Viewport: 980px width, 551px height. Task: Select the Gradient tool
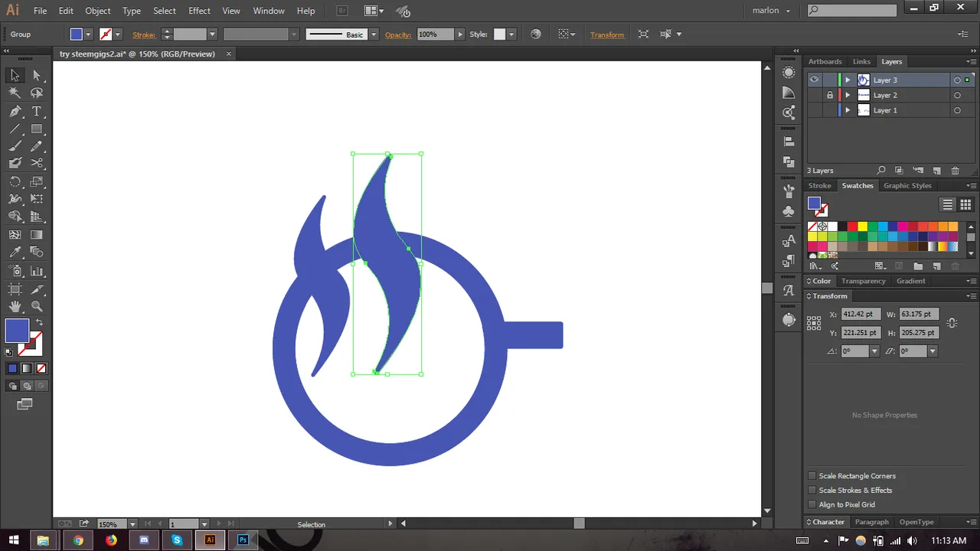point(37,235)
